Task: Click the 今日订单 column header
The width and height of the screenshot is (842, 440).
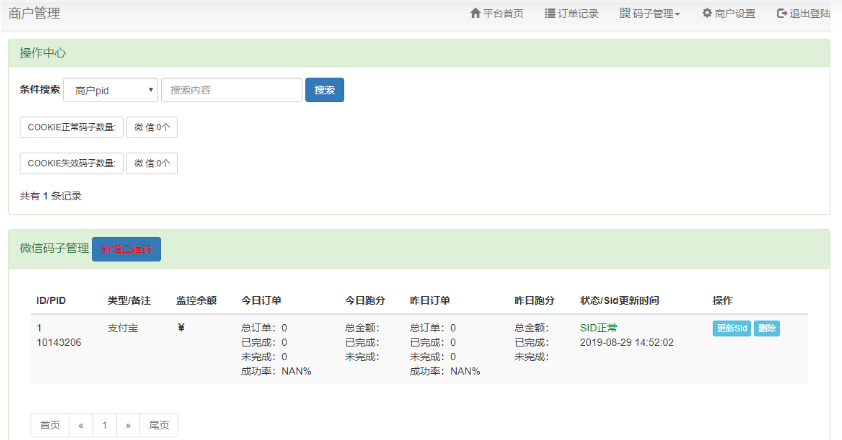Action: click(262, 301)
